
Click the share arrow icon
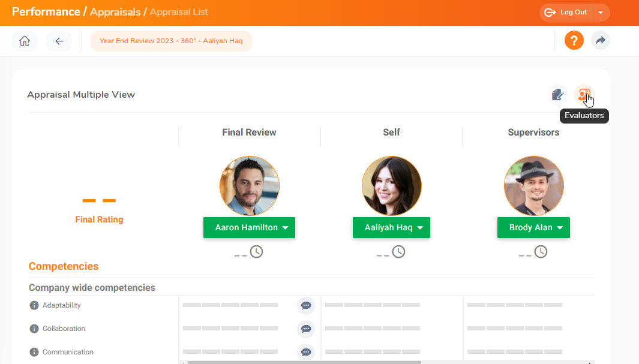pyautogui.click(x=600, y=41)
